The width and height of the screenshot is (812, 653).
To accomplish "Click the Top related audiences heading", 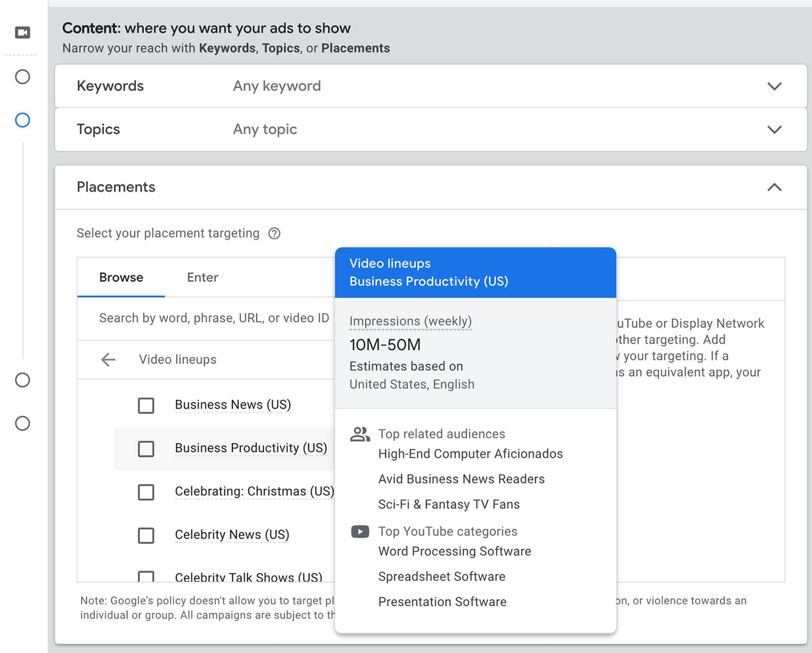I will (x=442, y=434).
